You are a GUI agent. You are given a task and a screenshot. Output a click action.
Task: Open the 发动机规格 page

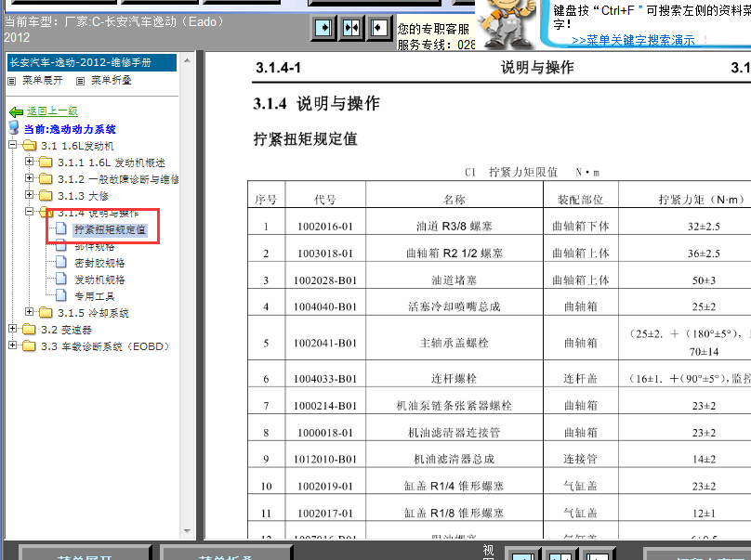tap(99, 280)
